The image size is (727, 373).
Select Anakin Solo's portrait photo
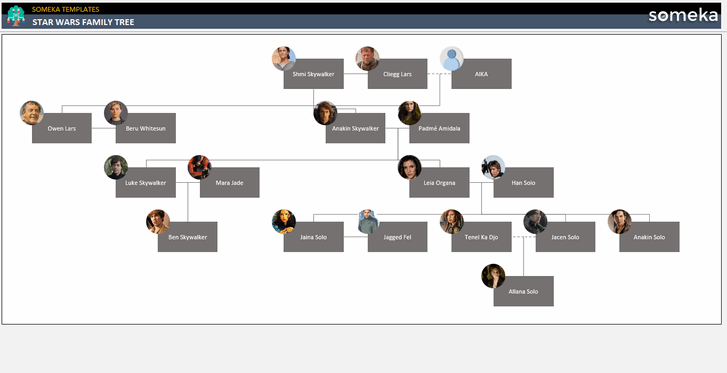pos(619,221)
